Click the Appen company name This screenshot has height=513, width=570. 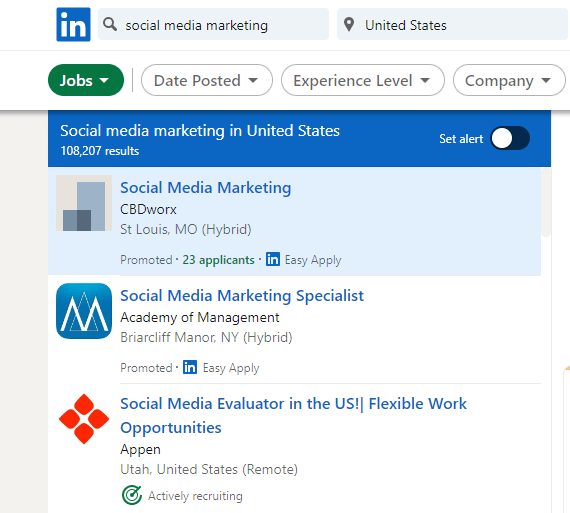coord(140,450)
